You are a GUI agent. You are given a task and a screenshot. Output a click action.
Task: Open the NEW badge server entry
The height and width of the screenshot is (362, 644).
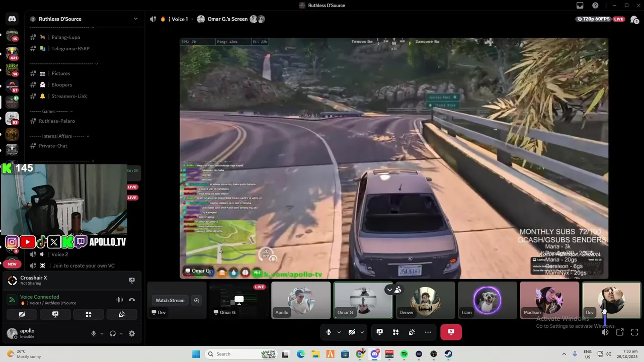[x=12, y=264]
